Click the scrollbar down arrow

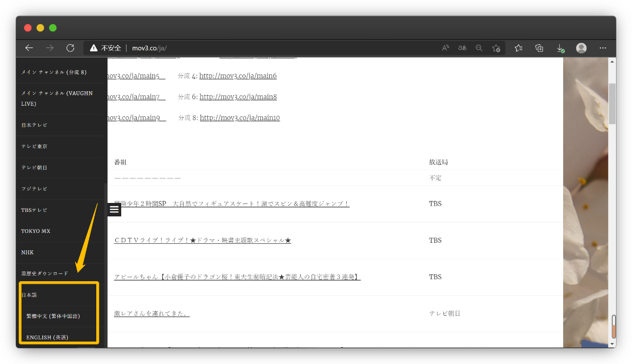pyautogui.click(x=612, y=344)
